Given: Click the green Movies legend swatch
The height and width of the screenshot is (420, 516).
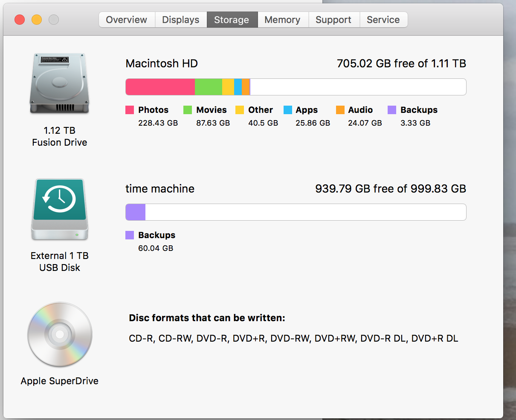Looking at the screenshot, I should [188, 110].
